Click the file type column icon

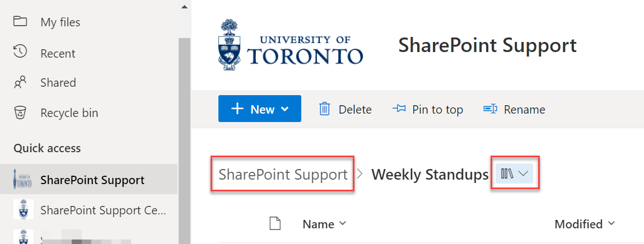275,224
